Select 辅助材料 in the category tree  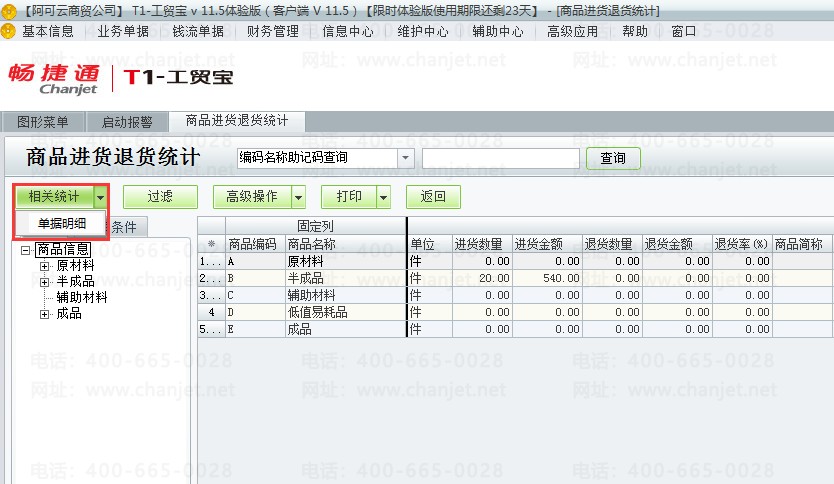point(82,297)
